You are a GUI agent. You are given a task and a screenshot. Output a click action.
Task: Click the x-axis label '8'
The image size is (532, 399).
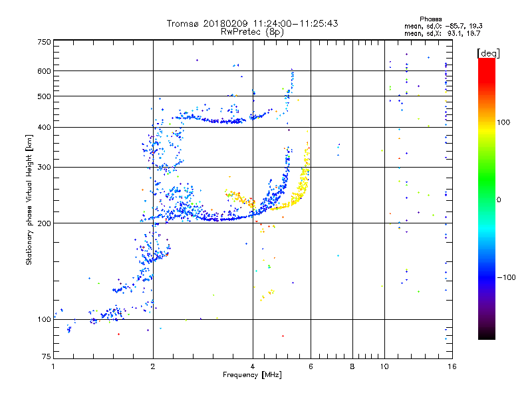click(352, 366)
